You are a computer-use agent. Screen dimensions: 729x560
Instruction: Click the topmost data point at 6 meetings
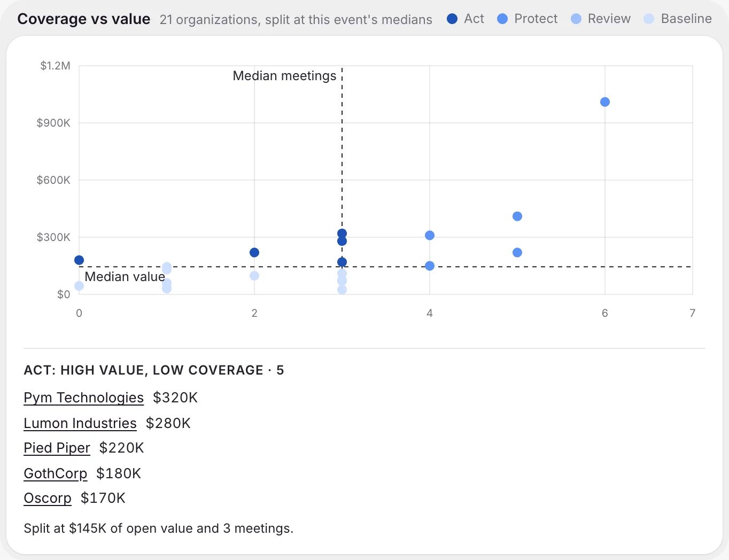tap(605, 102)
